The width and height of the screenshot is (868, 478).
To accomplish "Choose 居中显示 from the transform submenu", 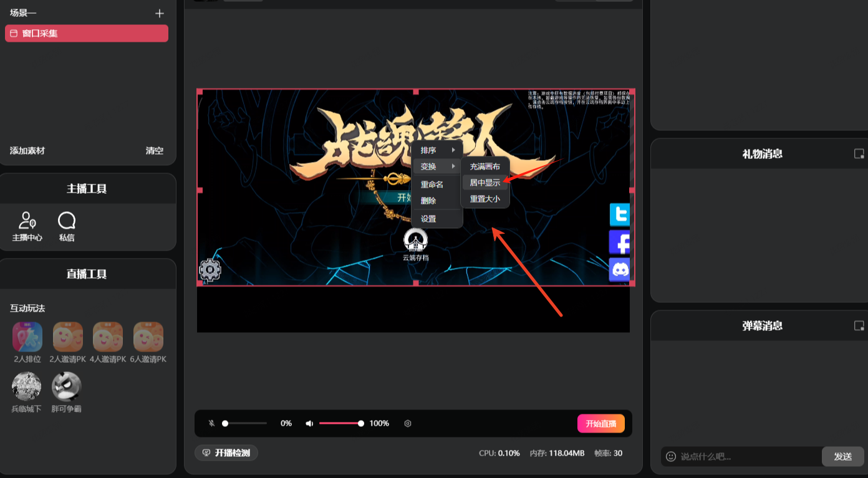I will point(485,183).
